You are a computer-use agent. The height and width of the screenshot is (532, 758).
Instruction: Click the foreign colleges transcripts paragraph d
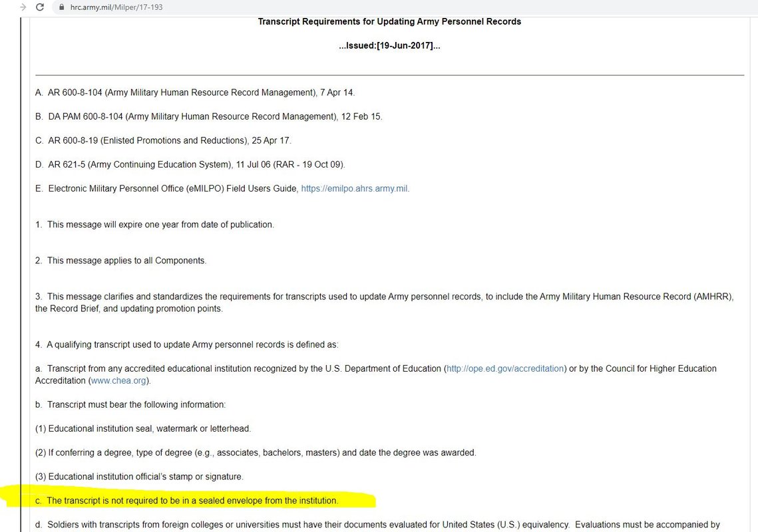tap(377, 525)
